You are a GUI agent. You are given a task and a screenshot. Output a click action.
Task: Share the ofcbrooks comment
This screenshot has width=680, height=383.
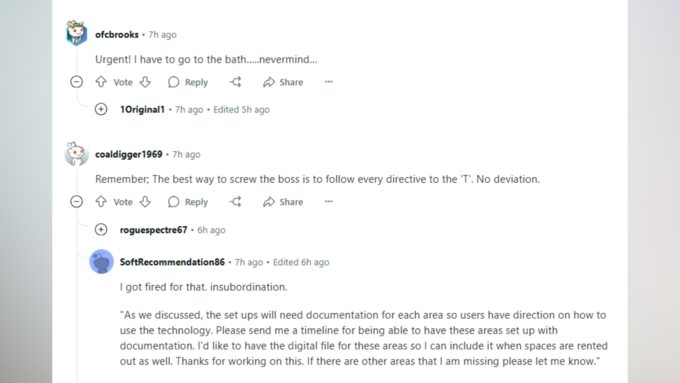point(283,82)
